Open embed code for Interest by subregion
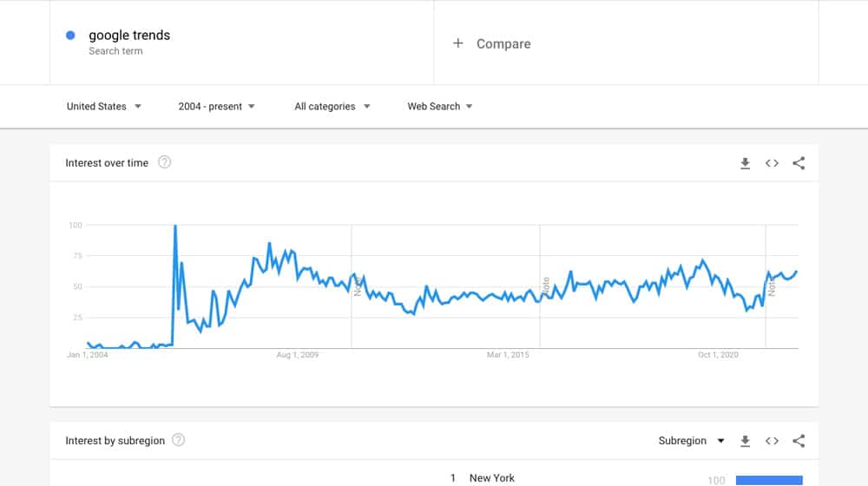Viewport: 868px width, 486px height. click(772, 441)
